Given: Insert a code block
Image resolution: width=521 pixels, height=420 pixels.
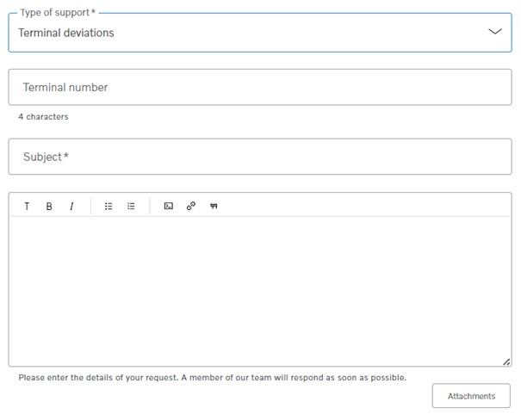Looking at the screenshot, I should click(x=169, y=207).
